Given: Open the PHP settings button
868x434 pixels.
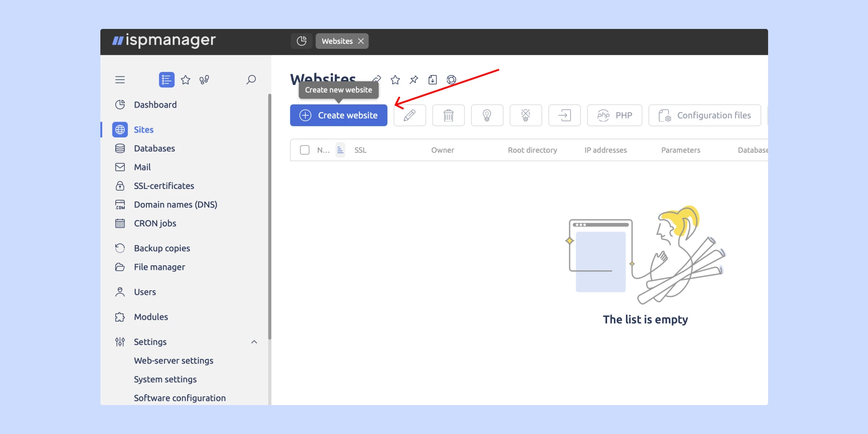Looking at the screenshot, I should 614,115.
